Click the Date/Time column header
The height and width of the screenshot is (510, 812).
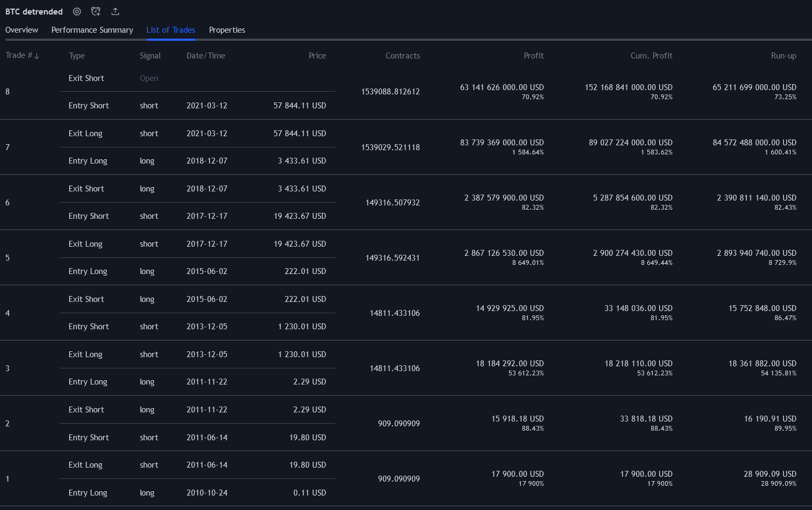(x=206, y=56)
